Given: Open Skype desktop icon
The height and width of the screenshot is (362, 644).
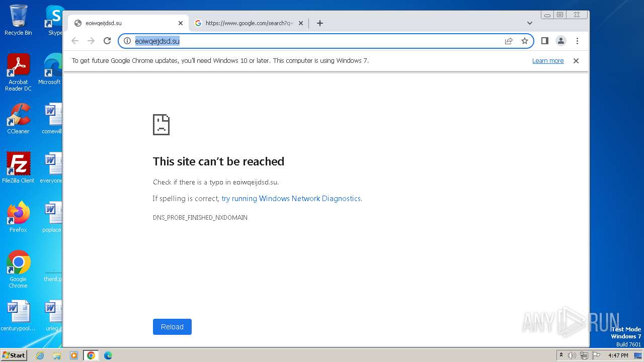Looking at the screenshot, I should point(54,20).
